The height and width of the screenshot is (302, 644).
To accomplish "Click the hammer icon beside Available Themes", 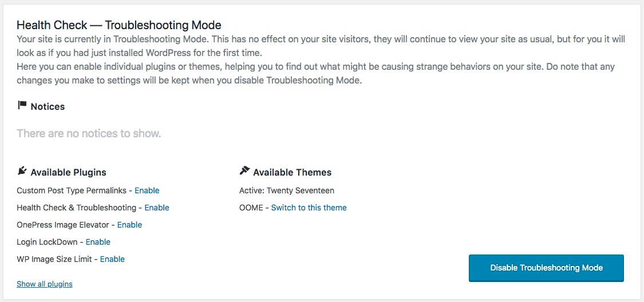I will point(244,171).
